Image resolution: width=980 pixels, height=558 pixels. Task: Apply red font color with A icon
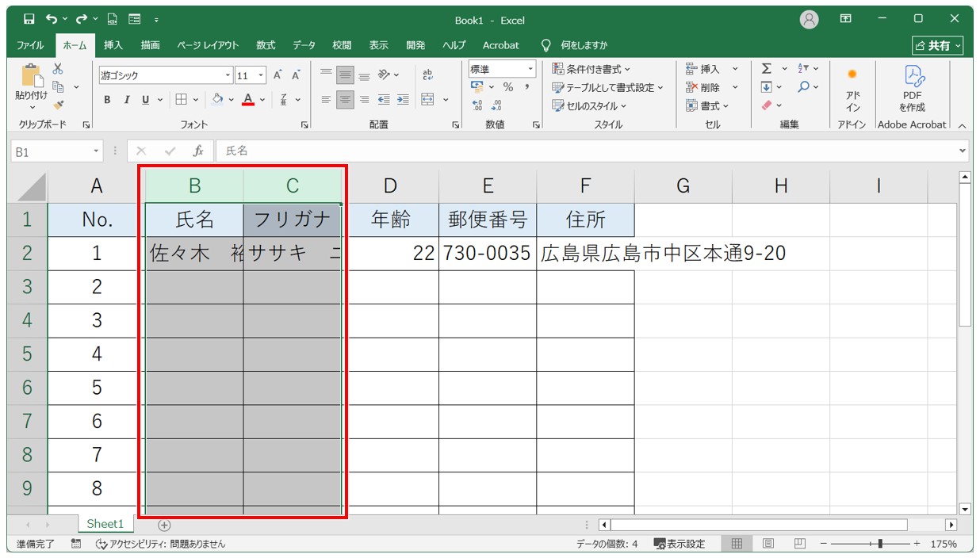coord(248,100)
